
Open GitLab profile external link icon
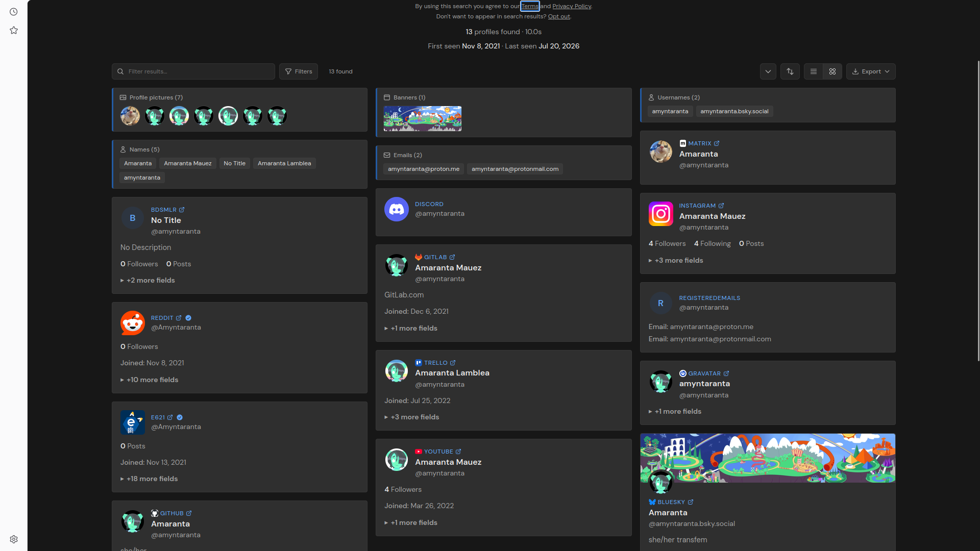pyautogui.click(x=452, y=257)
